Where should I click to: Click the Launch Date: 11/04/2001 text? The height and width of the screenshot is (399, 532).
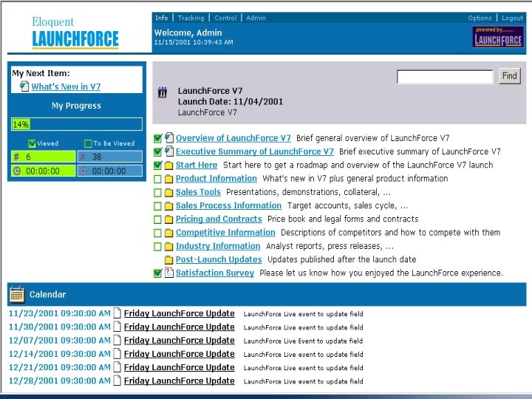231,102
